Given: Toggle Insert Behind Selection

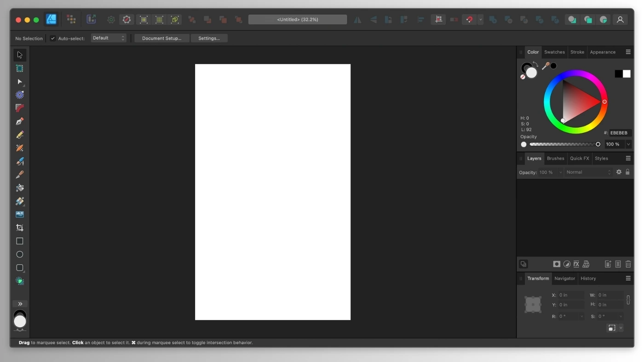Looking at the screenshot, I should [x=572, y=19].
